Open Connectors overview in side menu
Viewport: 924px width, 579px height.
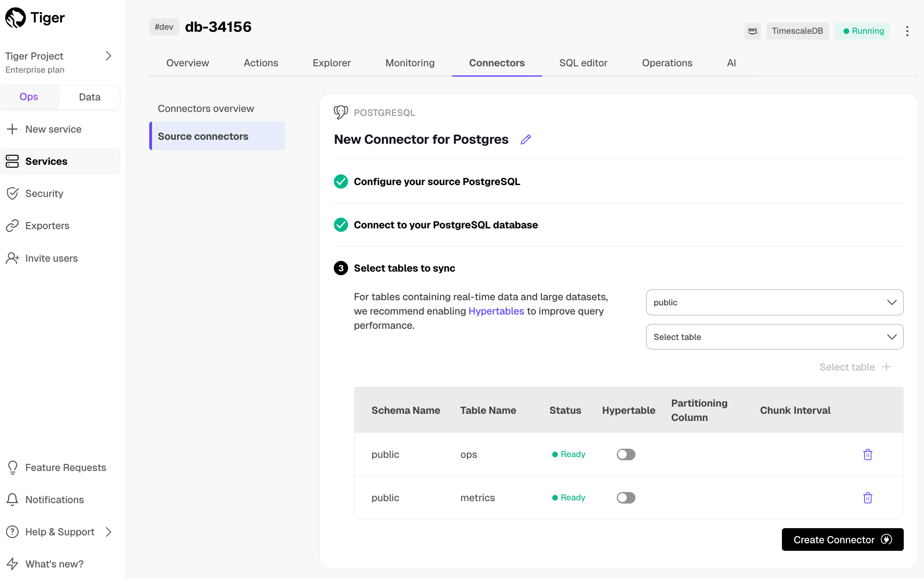click(206, 108)
